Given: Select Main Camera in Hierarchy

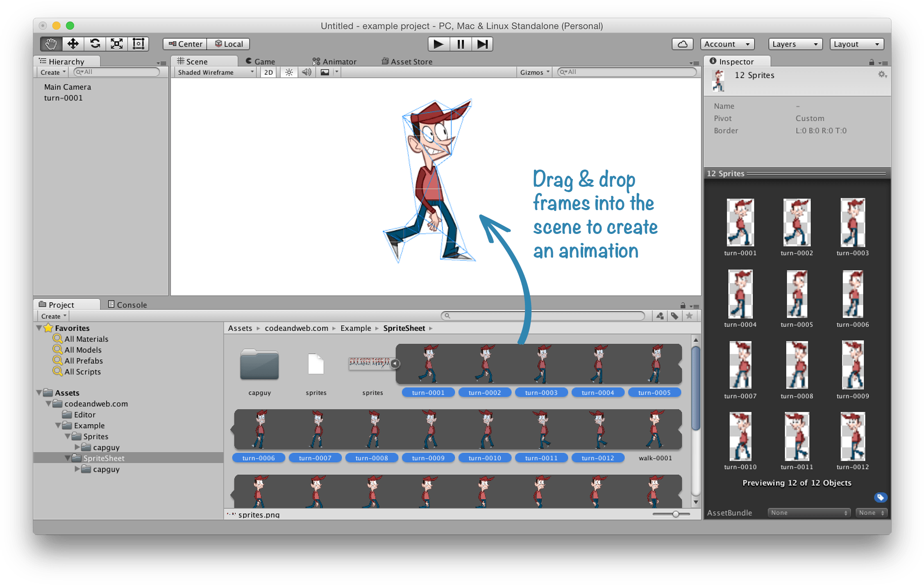Looking at the screenshot, I should tap(68, 87).
